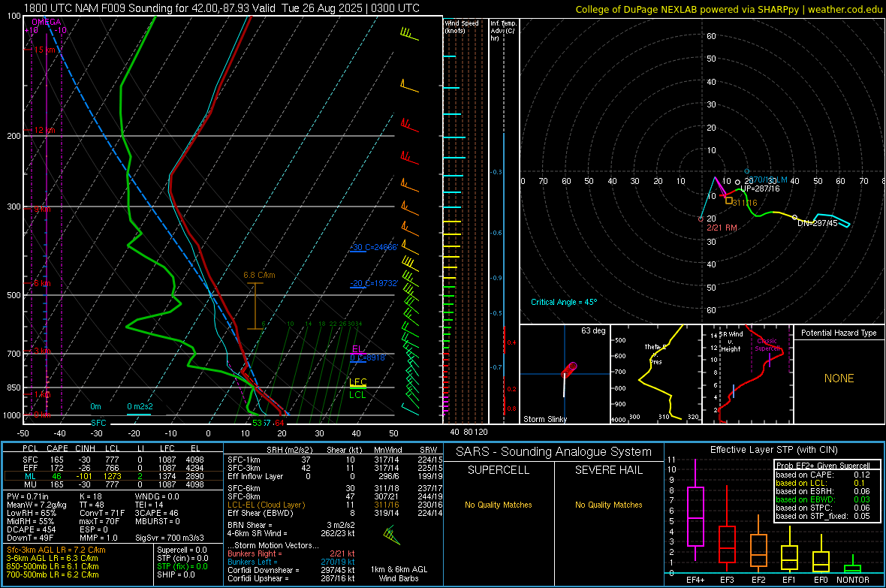The height and width of the screenshot is (588, 886).
Task: Click the 63 deg slinky value
Action: coord(592,330)
